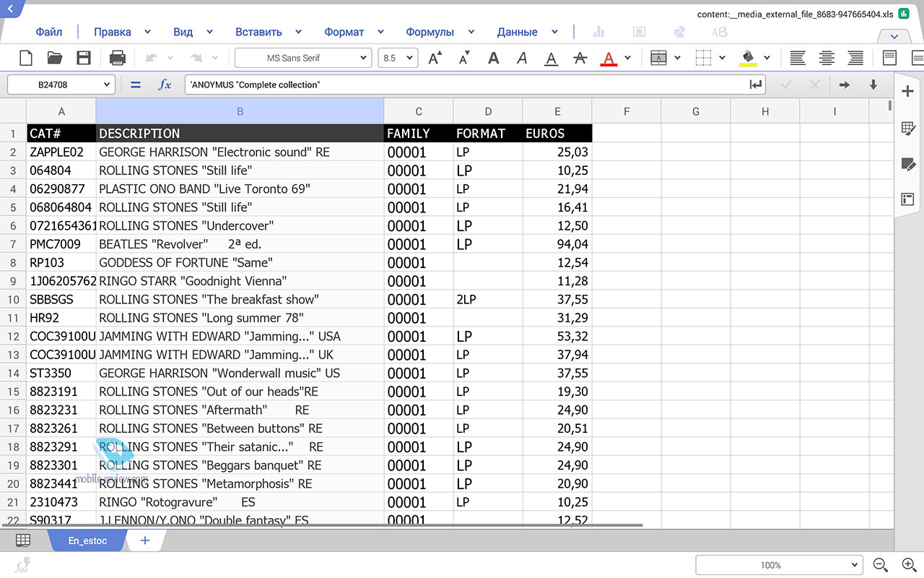The image size is (924, 578).
Task: Center the cell text horizontally
Action: point(827,58)
